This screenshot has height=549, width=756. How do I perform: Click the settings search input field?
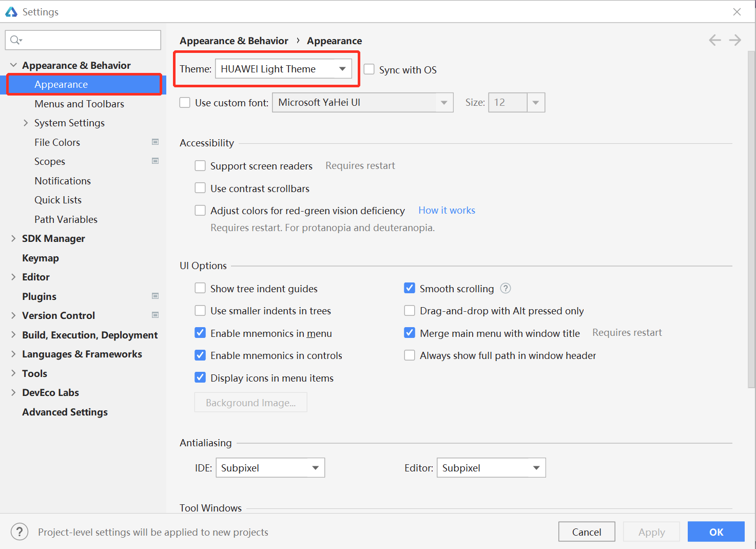tap(83, 40)
